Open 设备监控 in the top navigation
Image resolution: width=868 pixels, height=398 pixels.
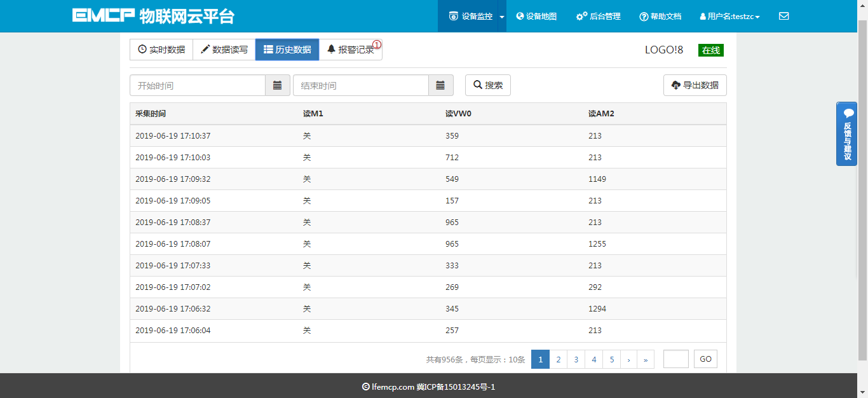[471, 17]
